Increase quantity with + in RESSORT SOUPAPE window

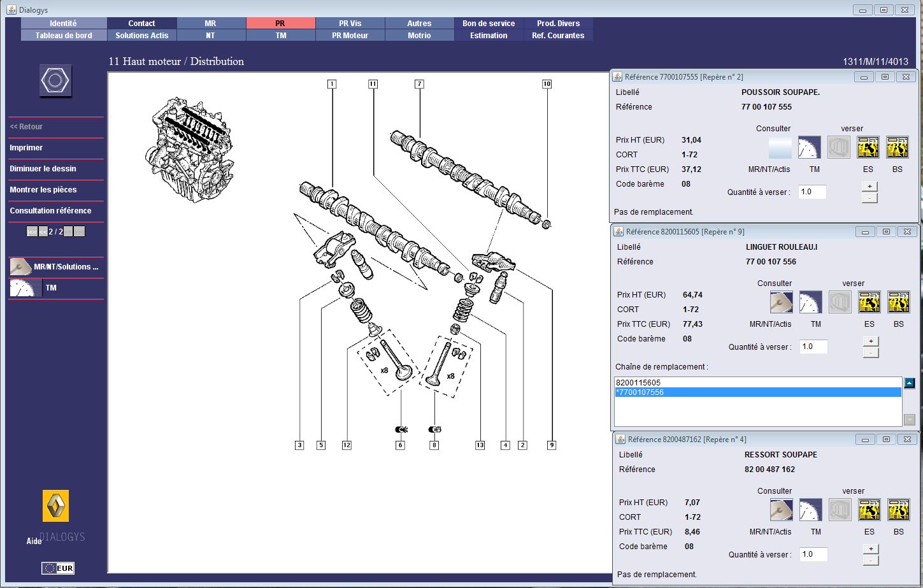871,549
